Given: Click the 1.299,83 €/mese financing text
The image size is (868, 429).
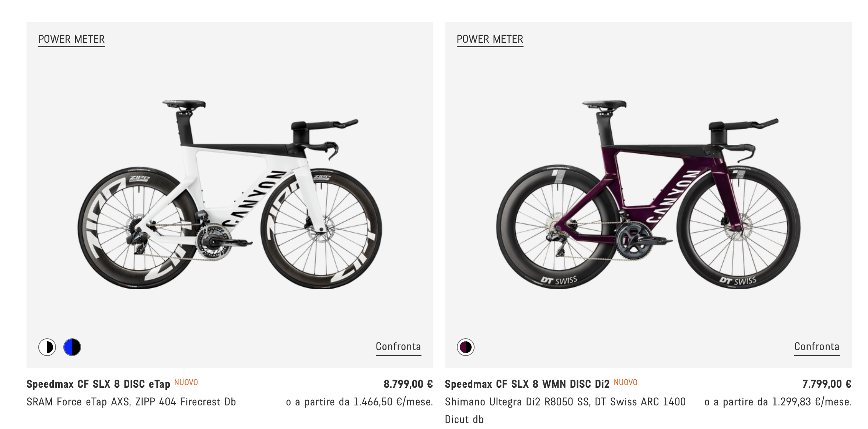Looking at the screenshot, I should pyautogui.click(x=778, y=402).
